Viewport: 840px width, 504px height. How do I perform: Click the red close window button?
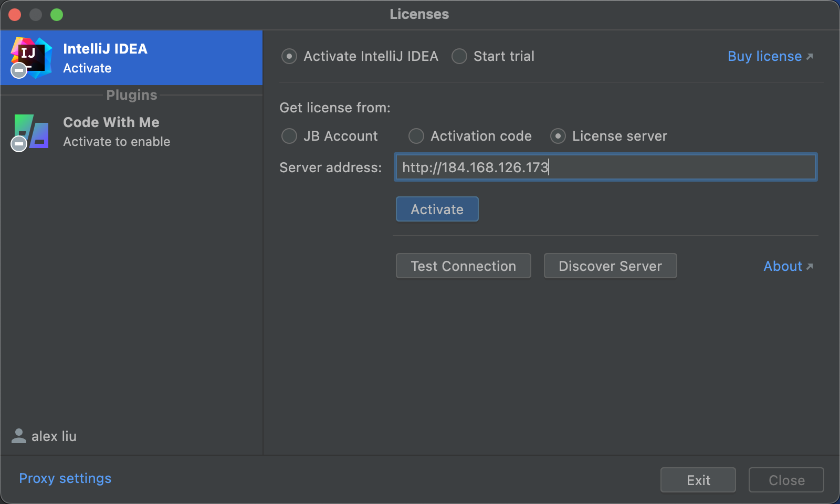(x=15, y=15)
